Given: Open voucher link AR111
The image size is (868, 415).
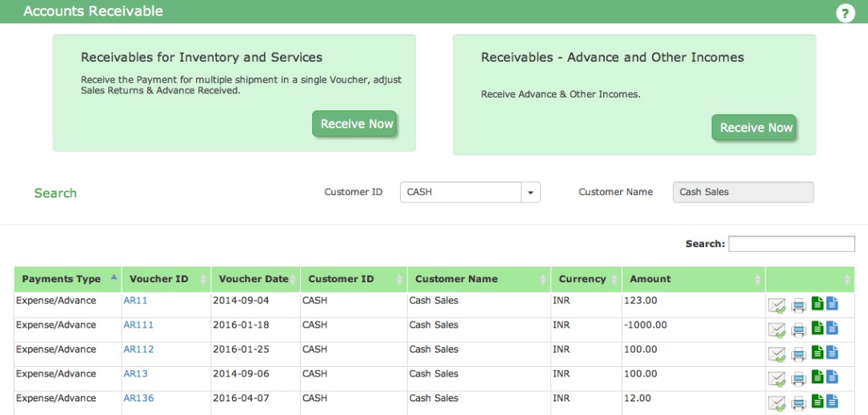Looking at the screenshot, I should [138, 325].
